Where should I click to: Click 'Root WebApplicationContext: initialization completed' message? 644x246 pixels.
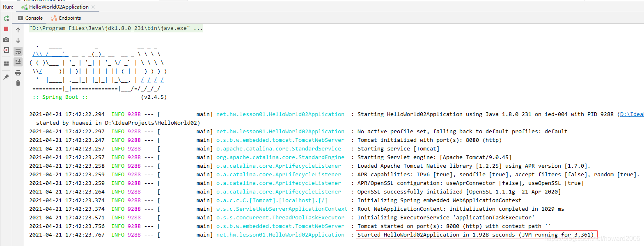pos(461,209)
